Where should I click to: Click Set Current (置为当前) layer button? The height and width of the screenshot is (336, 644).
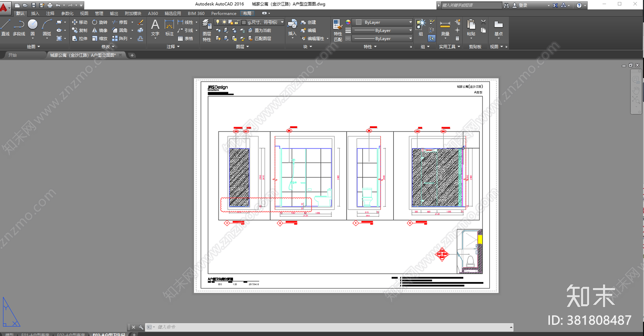[x=260, y=30]
